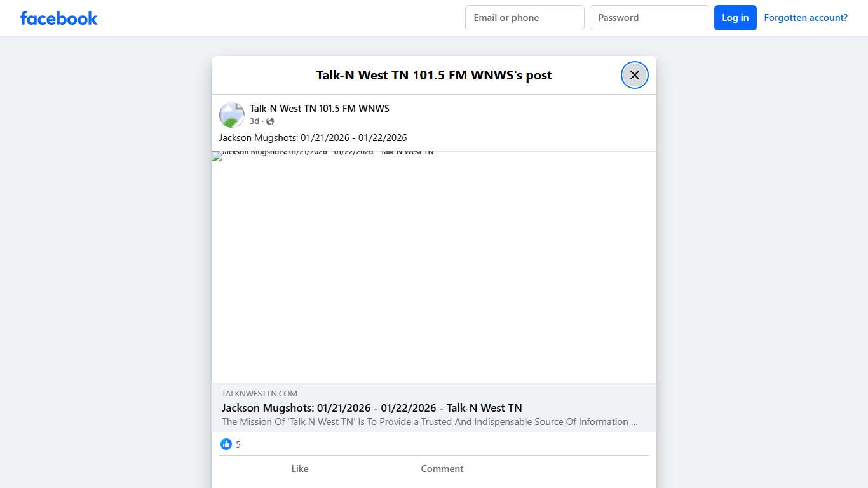868x488 pixels.
Task: Click the Facebook logo
Action: click(59, 18)
